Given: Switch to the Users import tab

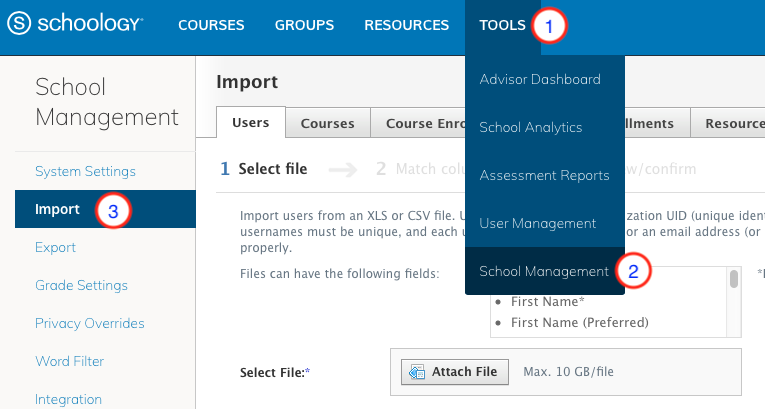Looking at the screenshot, I should point(250,124).
